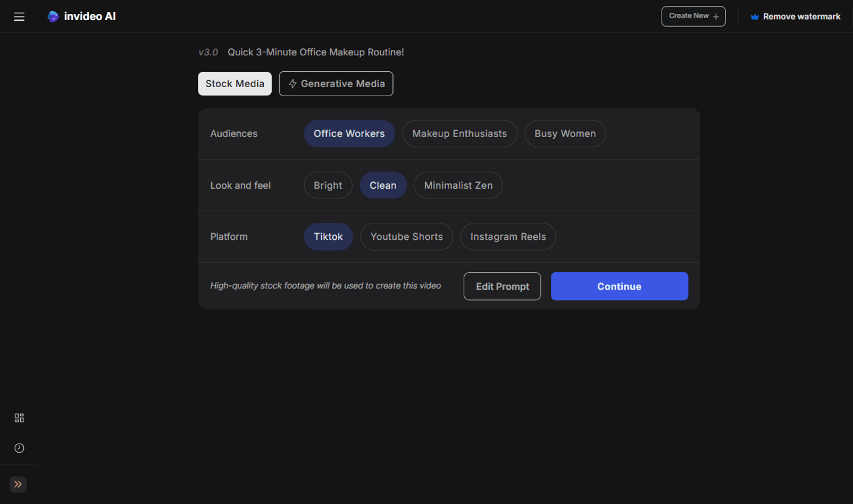Click the plus icon on Create New
Screen dimensions: 853x504
(717, 16)
